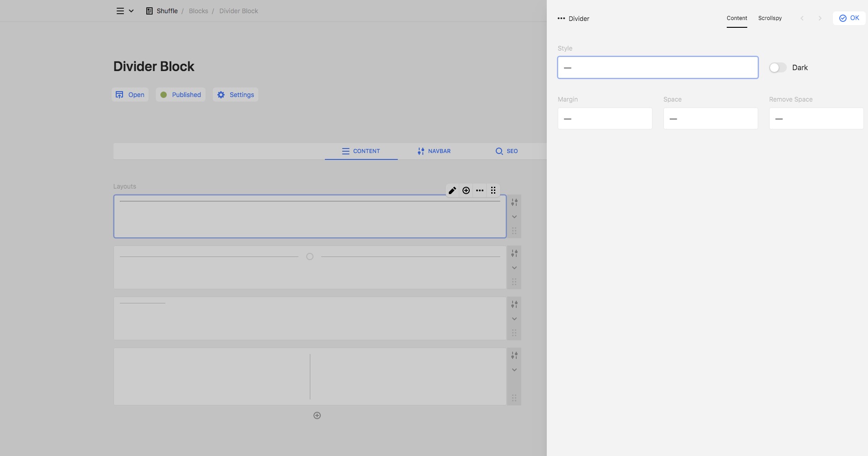Select the vertical divider layout thumbnail
This screenshot has height=456, width=868.
click(x=310, y=377)
